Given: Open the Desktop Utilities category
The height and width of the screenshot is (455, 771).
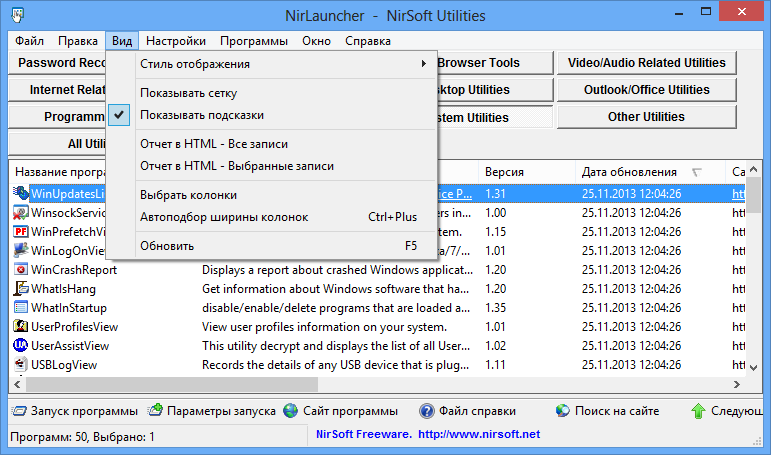Looking at the screenshot, I should [x=494, y=90].
